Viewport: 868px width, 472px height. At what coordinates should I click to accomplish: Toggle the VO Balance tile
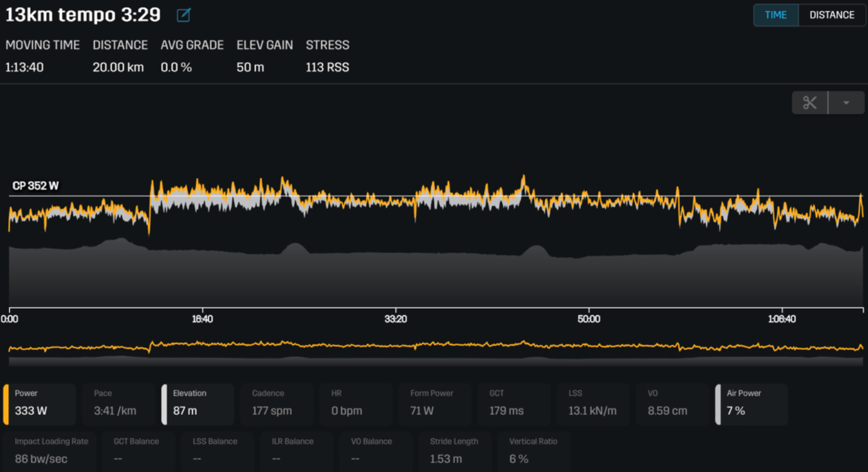coord(376,452)
